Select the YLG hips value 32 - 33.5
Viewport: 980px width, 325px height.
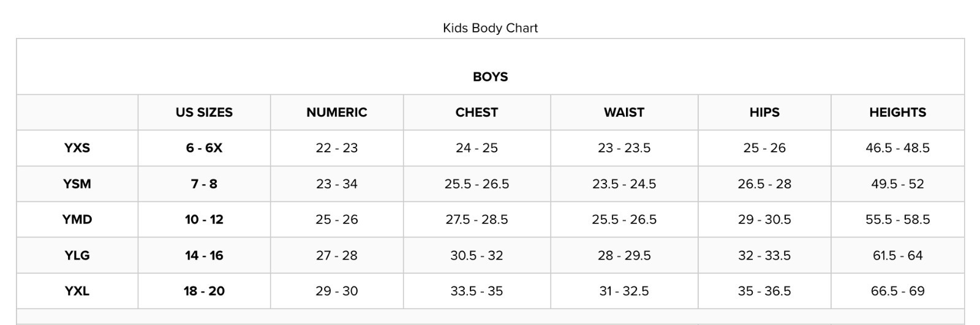point(764,256)
